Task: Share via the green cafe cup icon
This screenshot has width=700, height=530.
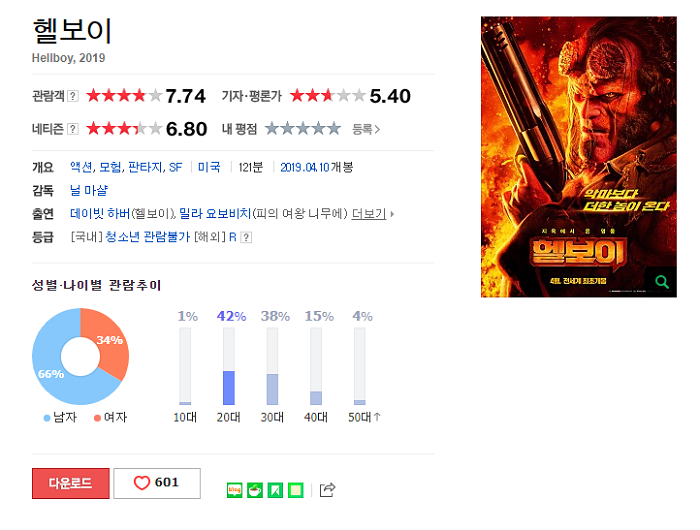Action: pos(255,490)
